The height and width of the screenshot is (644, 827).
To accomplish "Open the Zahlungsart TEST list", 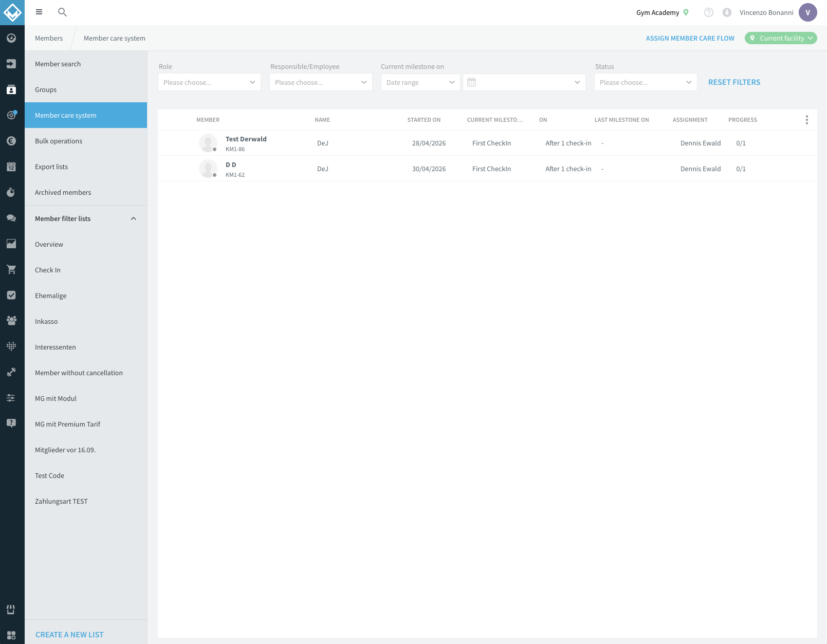I will [x=86, y=501].
